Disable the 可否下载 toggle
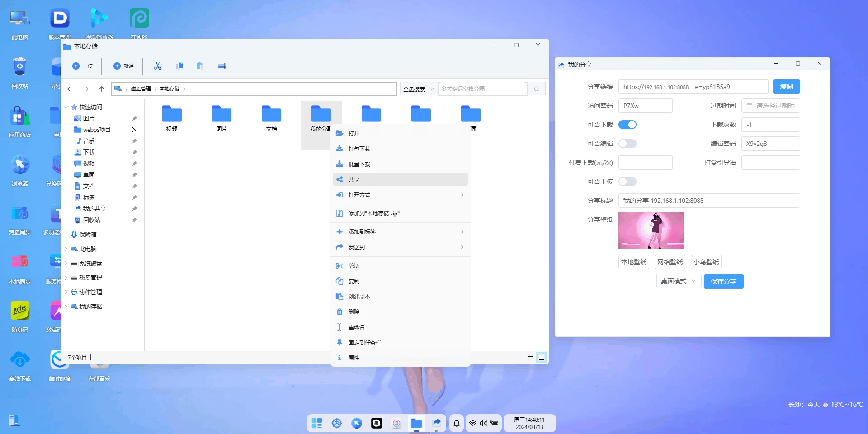Image resolution: width=868 pixels, height=434 pixels. click(627, 125)
